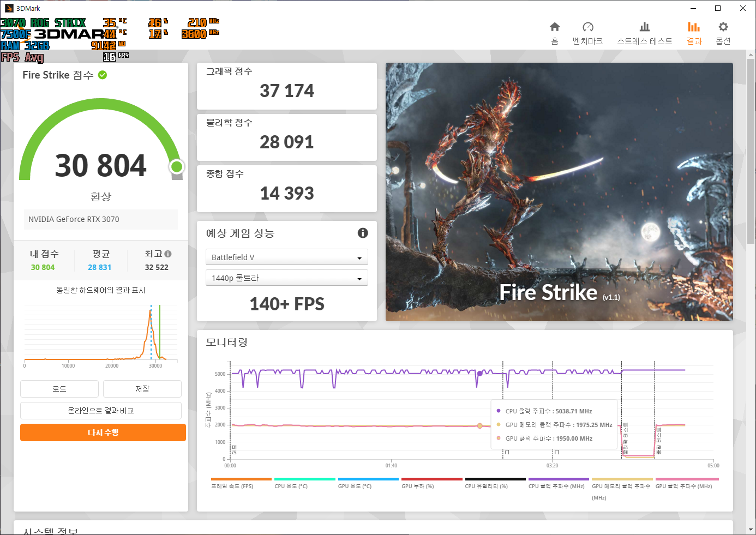This screenshot has height=535, width=756.
Task: Click the scrollbar up arrow
Action: pos(751,55)
